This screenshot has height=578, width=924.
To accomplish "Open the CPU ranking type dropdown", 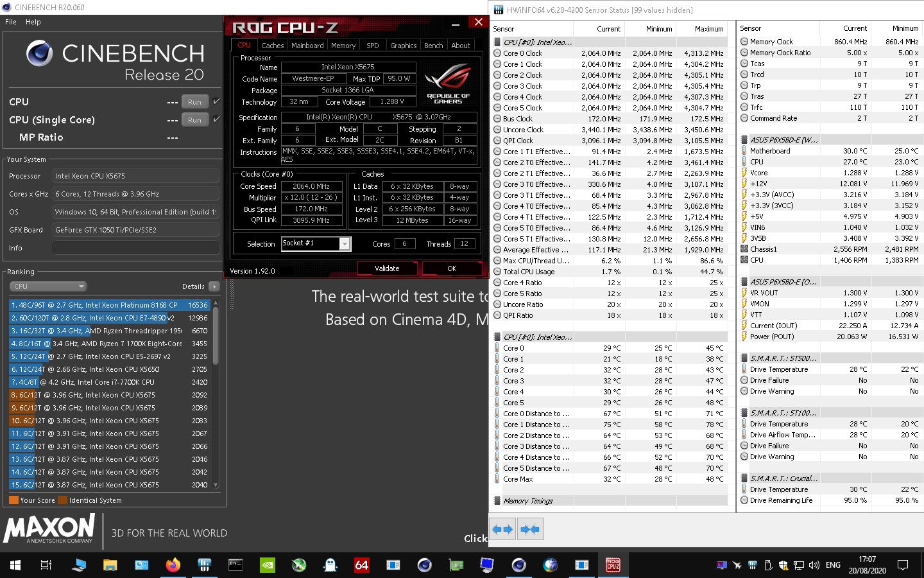I will click(x=48, y=286).
